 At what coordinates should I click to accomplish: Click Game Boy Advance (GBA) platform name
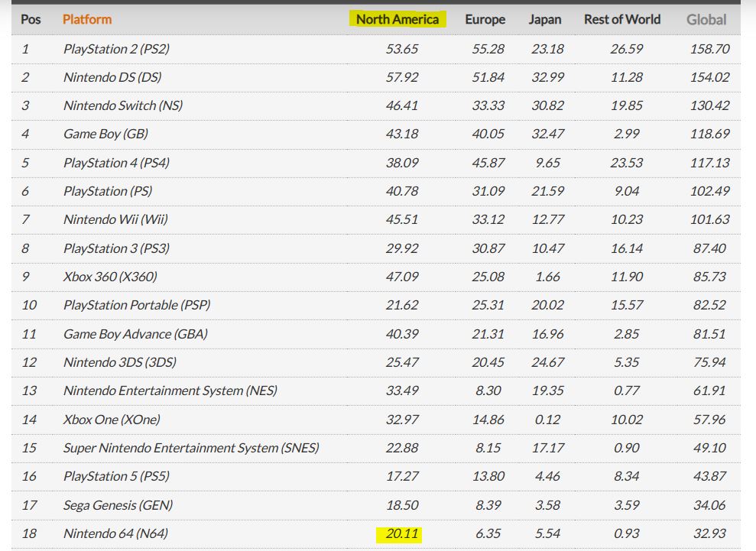point(135,334)
